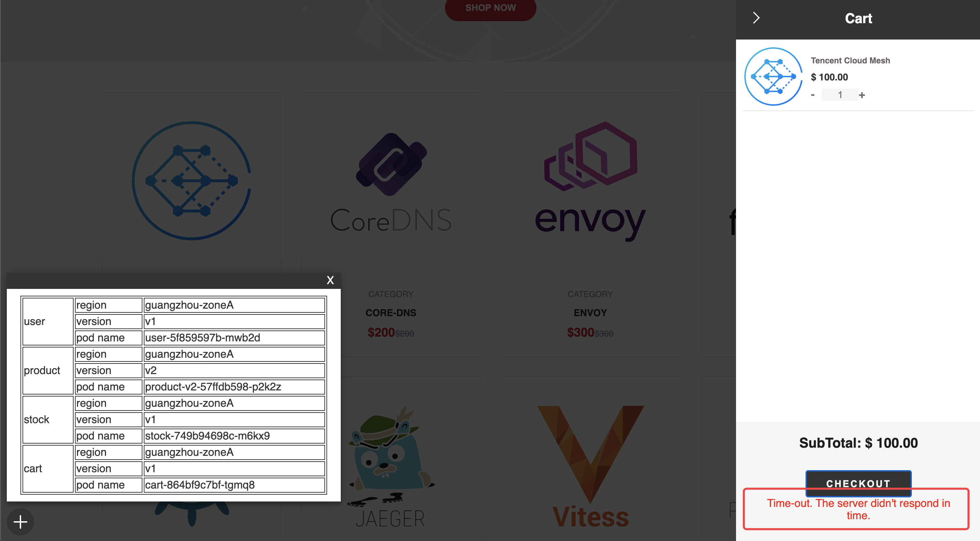Click the cart expand chevron arrow

tap(755, 18)
